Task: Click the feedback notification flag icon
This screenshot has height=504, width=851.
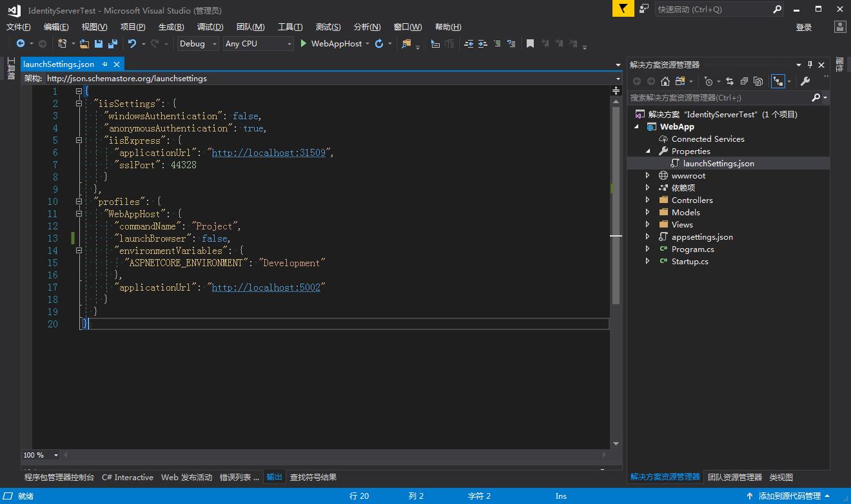Action: (623, 9)
